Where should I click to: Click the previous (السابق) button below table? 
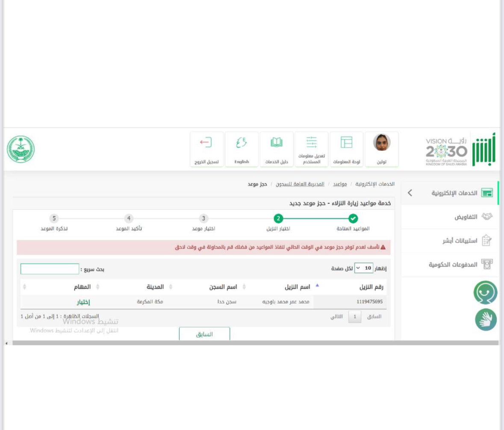[x=204, y=334]
